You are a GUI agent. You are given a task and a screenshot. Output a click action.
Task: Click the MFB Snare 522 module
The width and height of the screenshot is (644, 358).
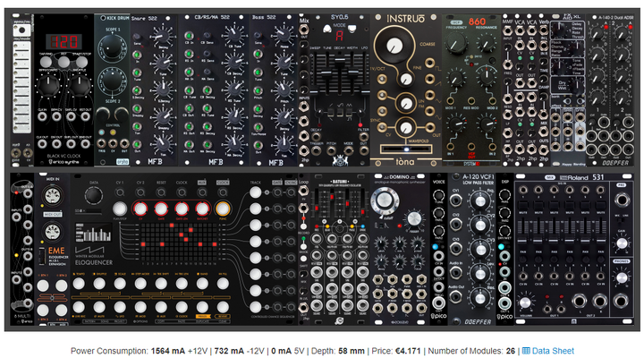point(154,90)
